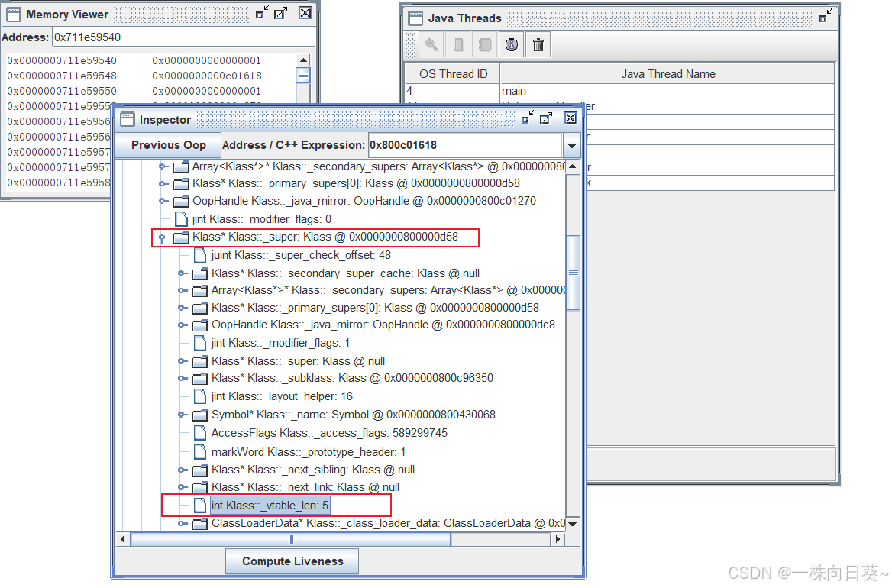The height and width of the screenshot is (588, 892).
Task: Expand the Klass::_super Klass @ null node handle
Action: point(183,361)
